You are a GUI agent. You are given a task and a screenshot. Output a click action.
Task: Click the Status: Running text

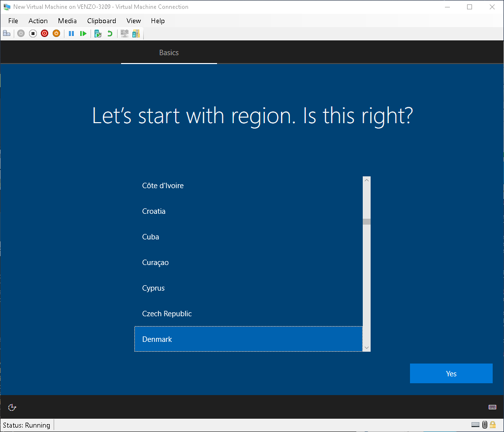pyautogui.click(x=27, y=425)
